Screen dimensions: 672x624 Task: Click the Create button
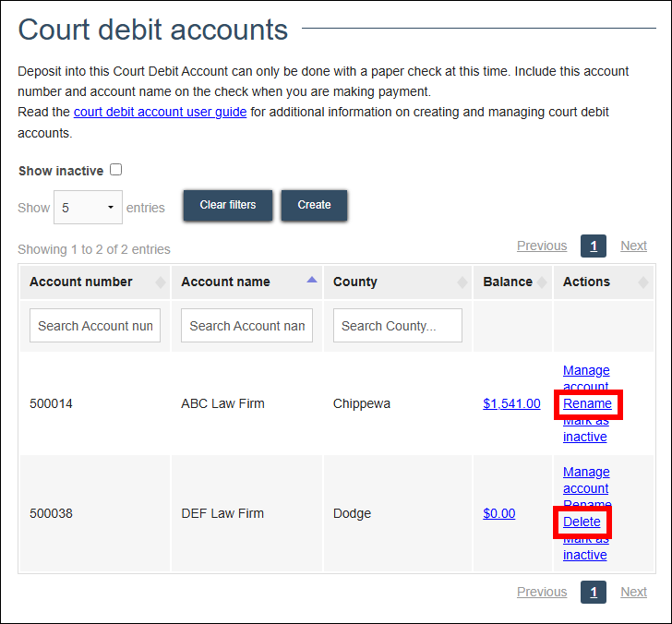point(314,205)
